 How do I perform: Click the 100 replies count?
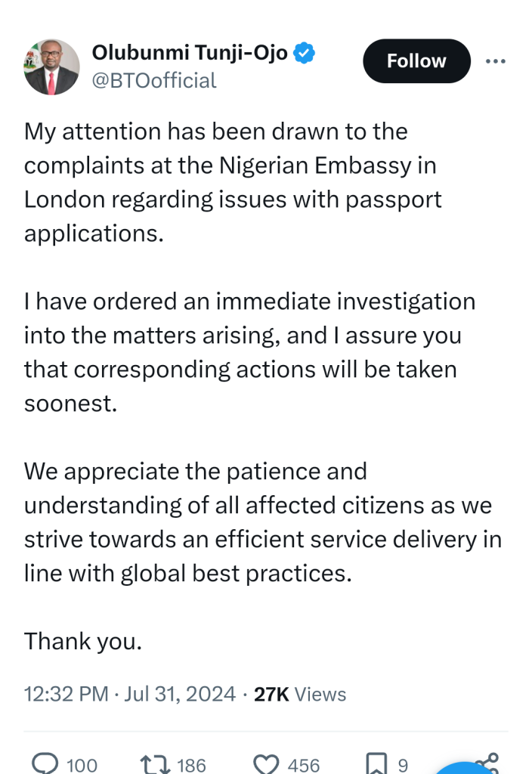coord(82,765)
